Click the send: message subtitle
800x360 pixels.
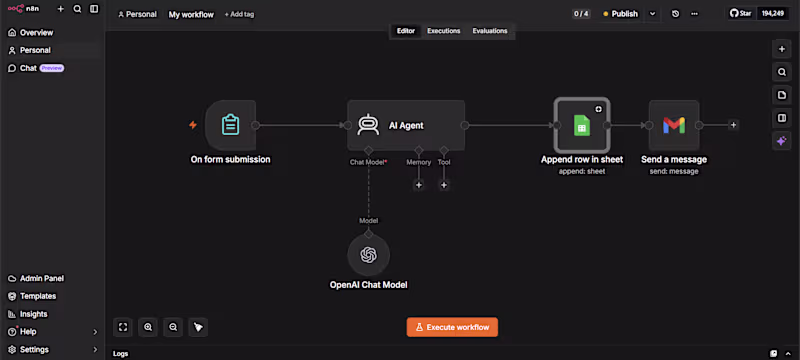tap(674, 171)
